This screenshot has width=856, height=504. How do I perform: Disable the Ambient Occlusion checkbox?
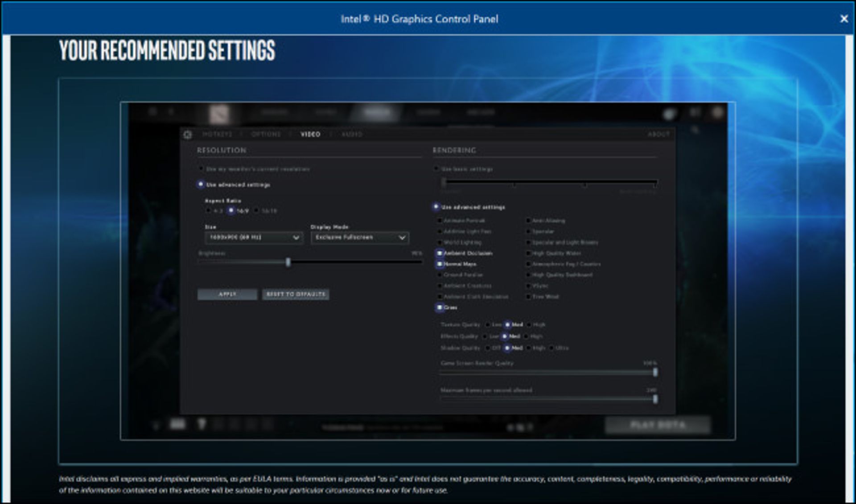pos(440,253)
